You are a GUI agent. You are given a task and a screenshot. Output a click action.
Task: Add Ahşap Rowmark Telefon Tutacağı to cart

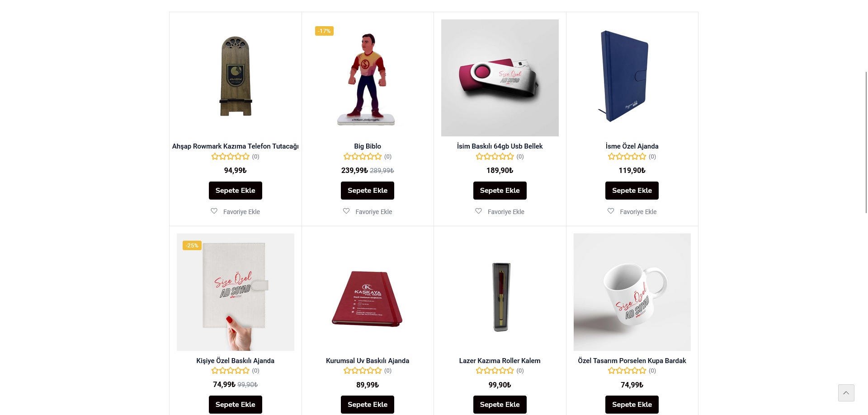(235, 191)
